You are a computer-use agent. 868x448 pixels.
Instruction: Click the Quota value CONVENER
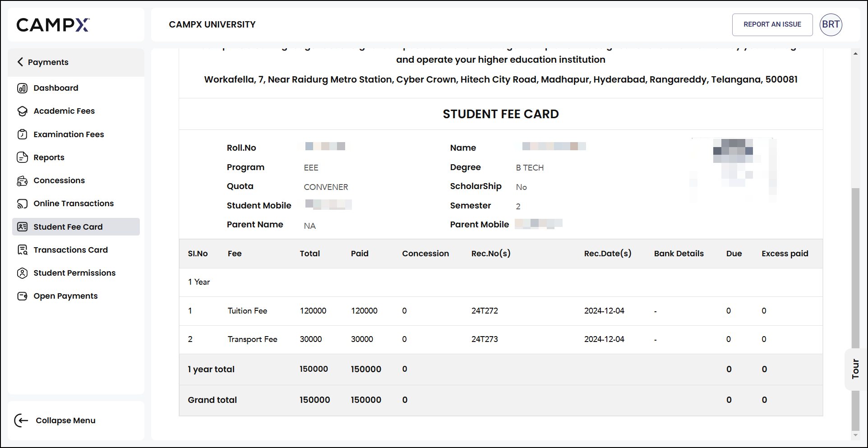click(326, 187)
